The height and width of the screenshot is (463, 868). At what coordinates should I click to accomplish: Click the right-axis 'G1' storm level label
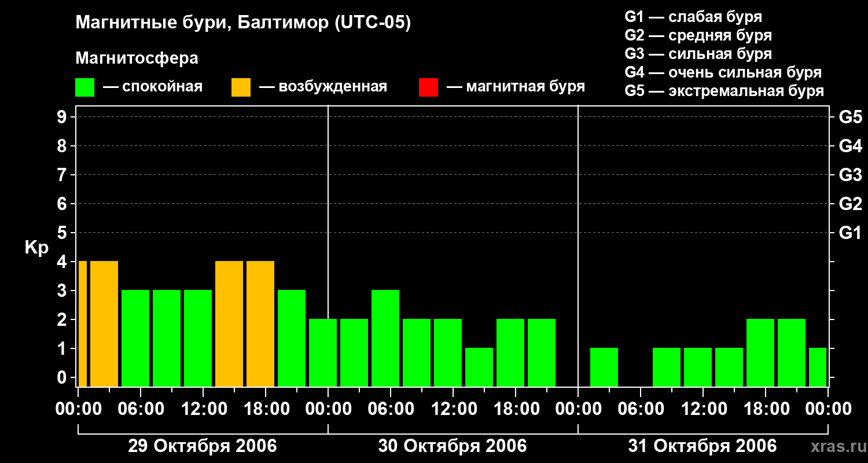(x=850, y=233)
